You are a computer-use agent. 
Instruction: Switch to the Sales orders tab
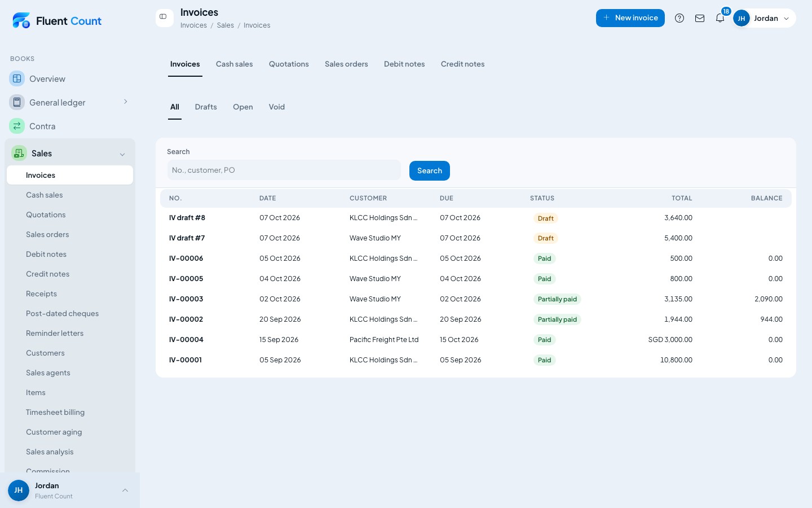coord(346,64)
